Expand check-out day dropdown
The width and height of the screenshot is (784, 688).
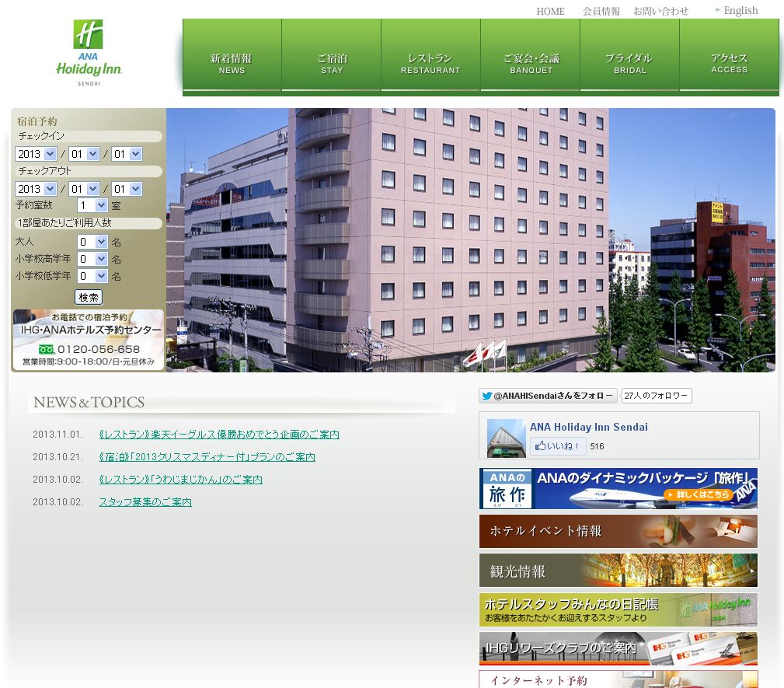click(127, 189)
